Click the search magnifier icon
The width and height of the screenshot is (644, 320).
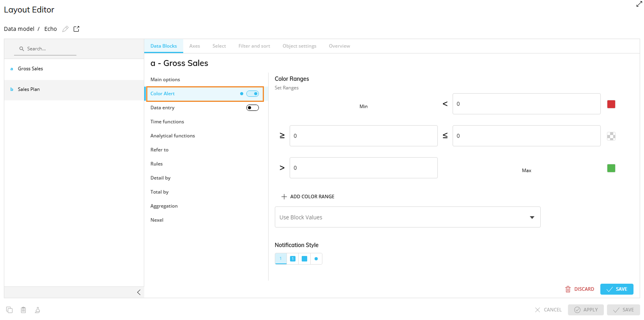[22, 49]
